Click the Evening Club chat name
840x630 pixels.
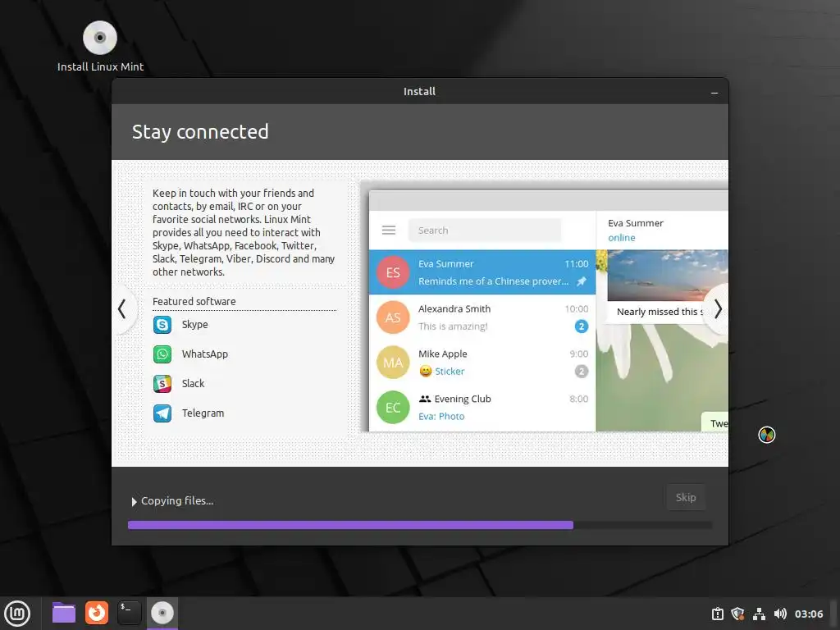(463, 399)
